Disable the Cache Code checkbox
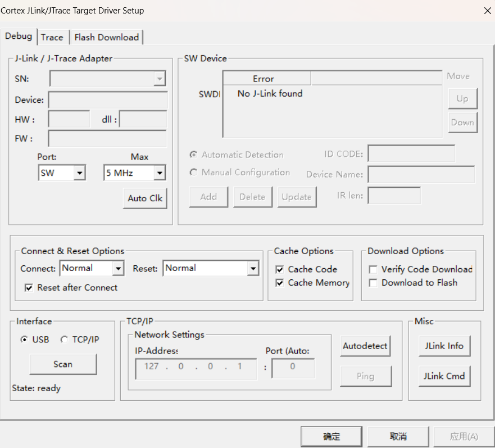The image size is (495, 448). tap(280, 270)
